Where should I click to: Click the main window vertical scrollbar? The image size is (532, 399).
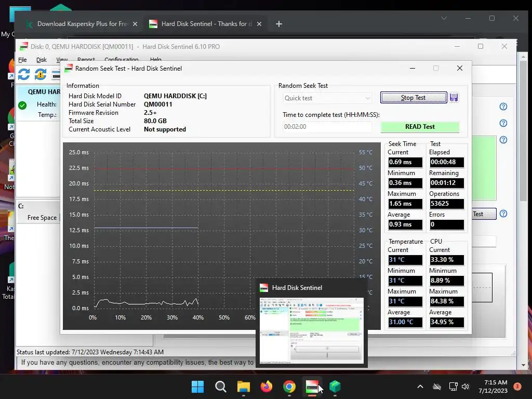pos(524,130)
